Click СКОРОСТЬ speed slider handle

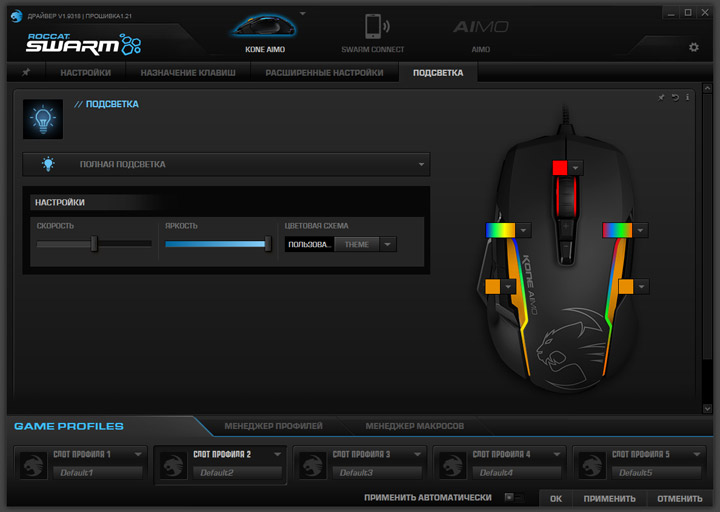click(x=94, y=243)
